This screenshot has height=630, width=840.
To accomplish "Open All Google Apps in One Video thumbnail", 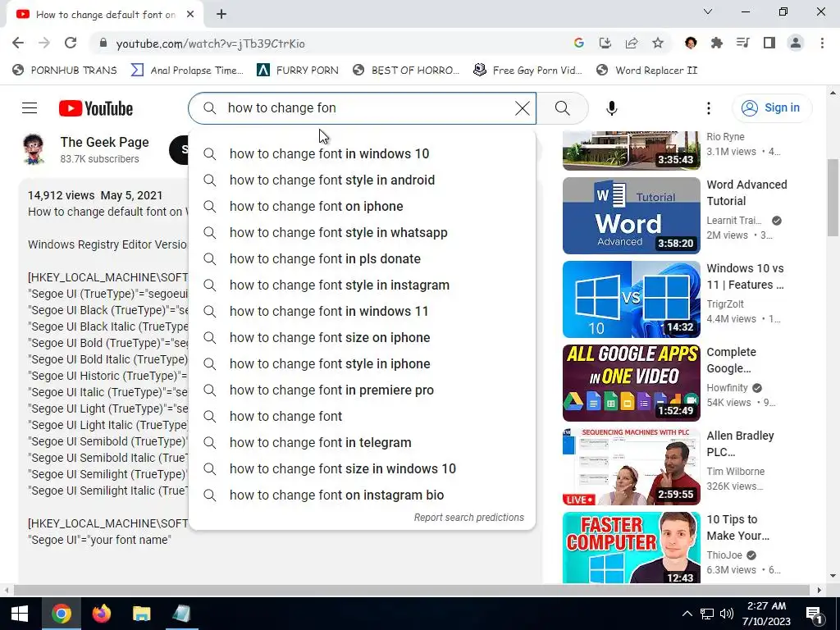I will coord(631,382).
